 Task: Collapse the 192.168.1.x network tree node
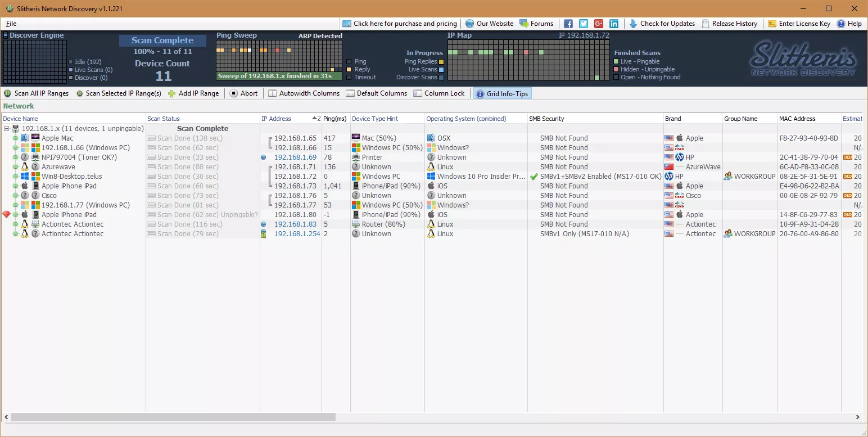[x=7, y=129]
